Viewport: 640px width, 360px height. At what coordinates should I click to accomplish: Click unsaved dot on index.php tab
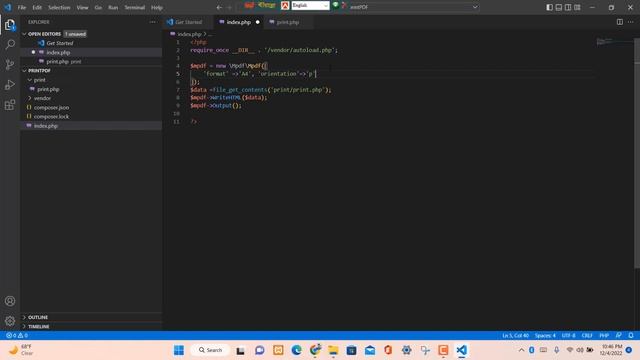pyautogui.click(x=258, y=22)
